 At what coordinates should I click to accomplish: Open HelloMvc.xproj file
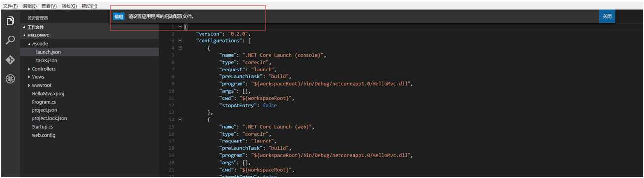[x=89, y=93]
